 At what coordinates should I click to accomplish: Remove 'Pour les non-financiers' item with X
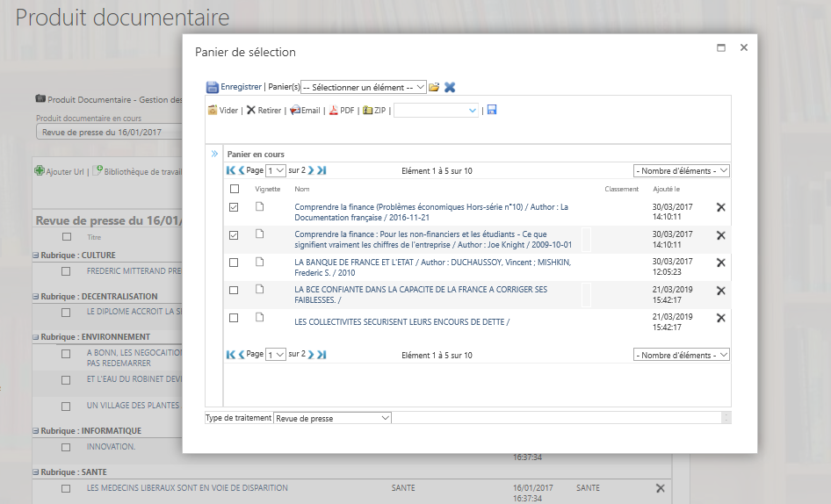tap(721, 235)
